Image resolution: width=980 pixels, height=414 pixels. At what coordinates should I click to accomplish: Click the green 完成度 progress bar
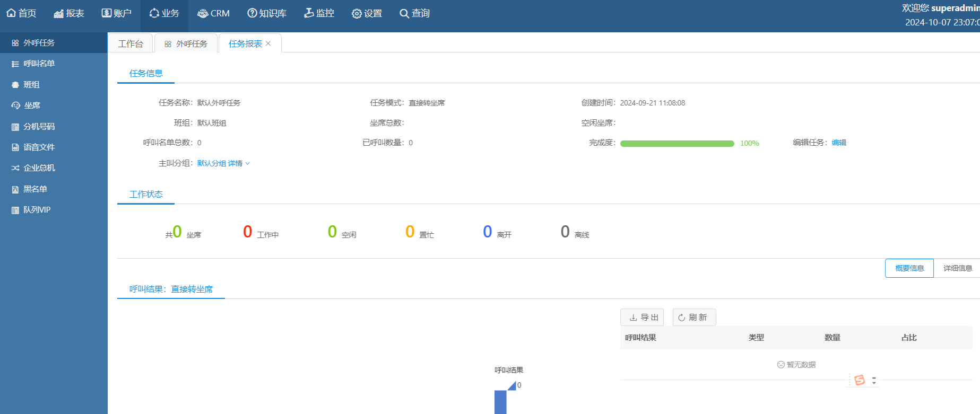677,144
